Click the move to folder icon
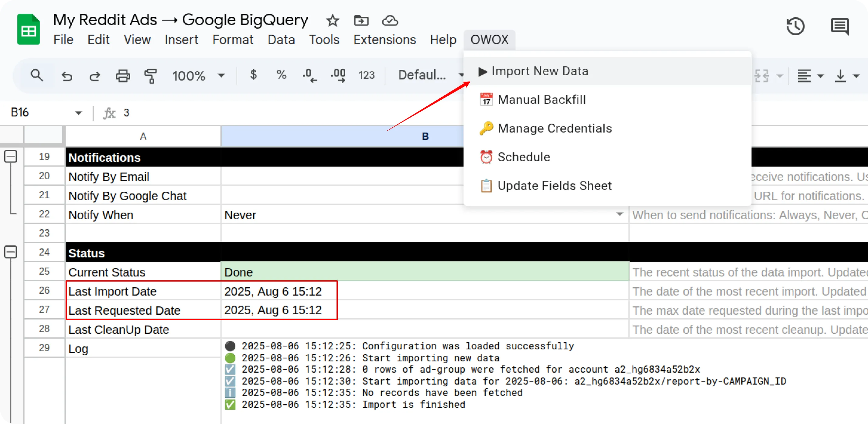 click(x=361, y=21)
